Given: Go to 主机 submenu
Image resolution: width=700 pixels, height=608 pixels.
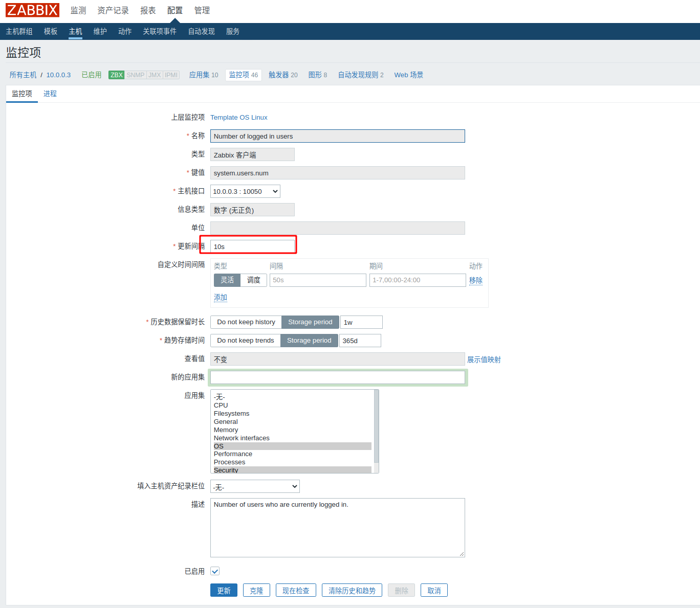Looking at the screenshot, I should point(76,32).
